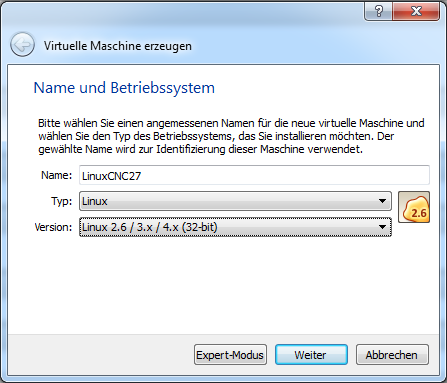Image resolution: width=447 pixels, height=383 pixels.
Task: Click the Weiter button to continue
Action: (311, 355)
